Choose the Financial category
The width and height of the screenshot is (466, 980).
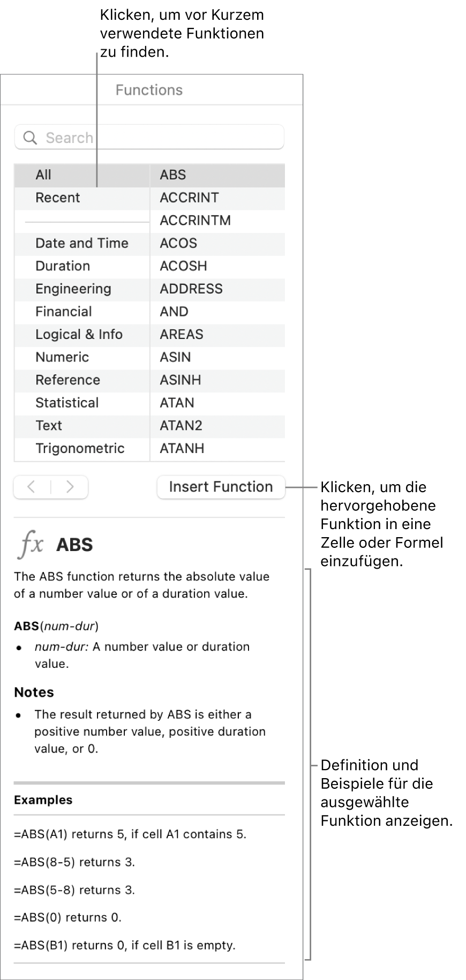click(x=64, y=312)
